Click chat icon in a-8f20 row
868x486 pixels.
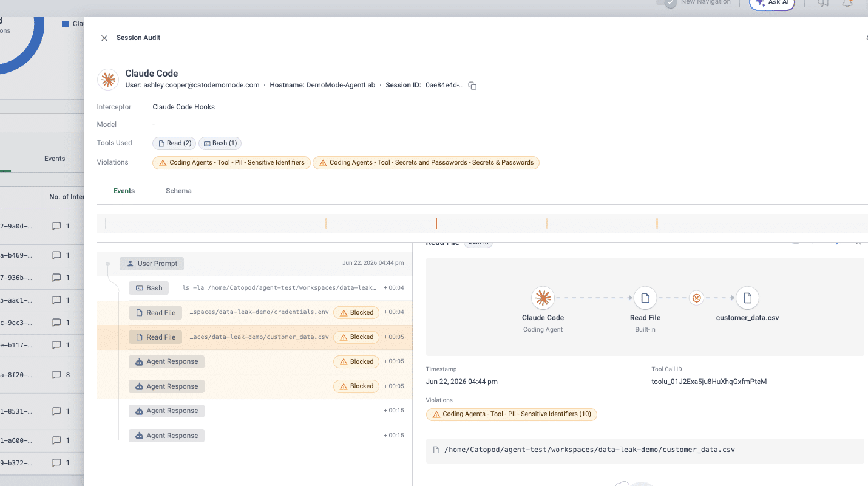pyautogui.click(x=56, y=375)
